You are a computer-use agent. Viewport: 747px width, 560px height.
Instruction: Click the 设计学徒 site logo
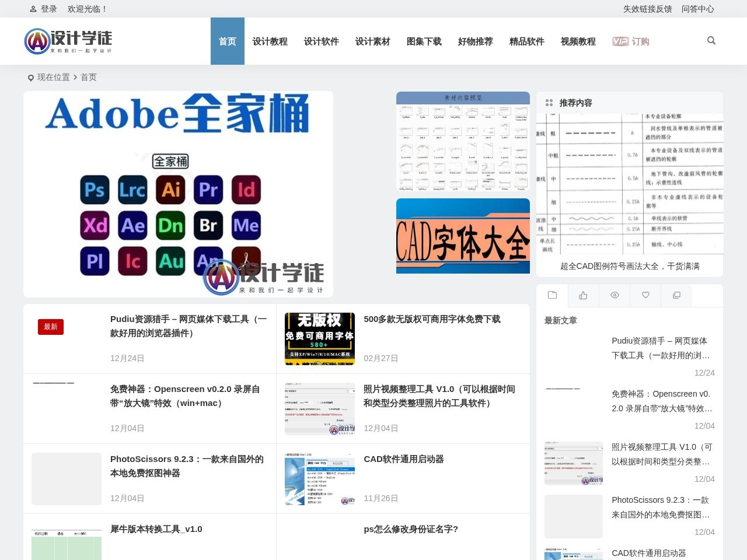[68, 41]
